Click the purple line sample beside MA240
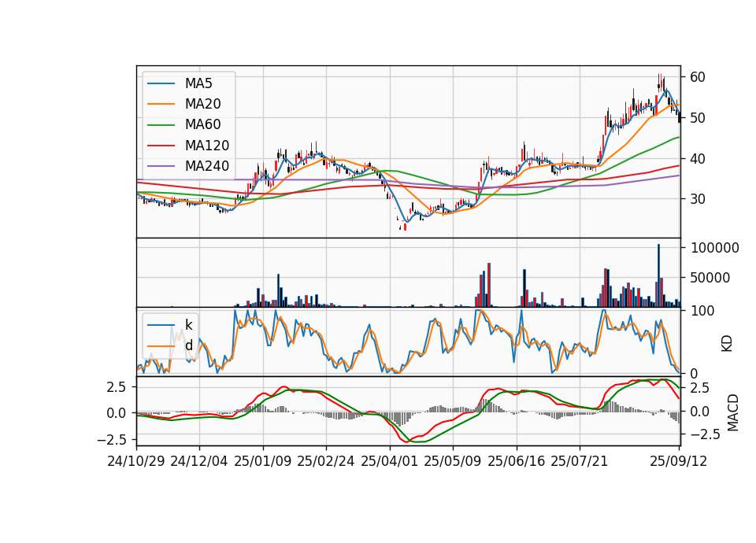The image size is (756, 543). tap(161, 167)
